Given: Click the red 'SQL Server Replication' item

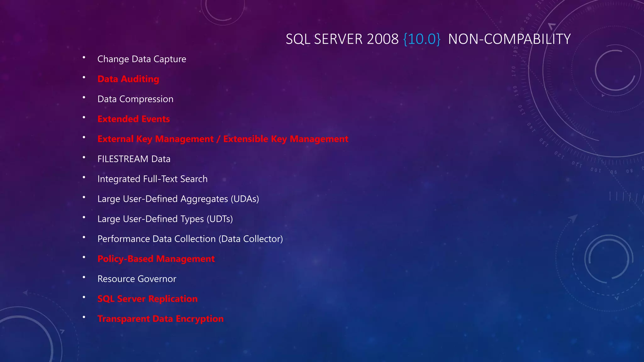Looking at the screenshot, I should click(x=147, y=299).
